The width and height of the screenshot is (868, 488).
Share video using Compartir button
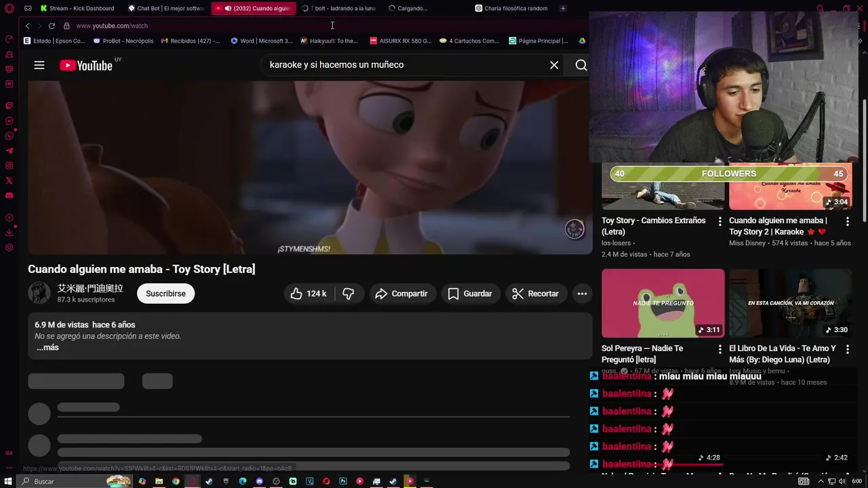click(402, 293)
